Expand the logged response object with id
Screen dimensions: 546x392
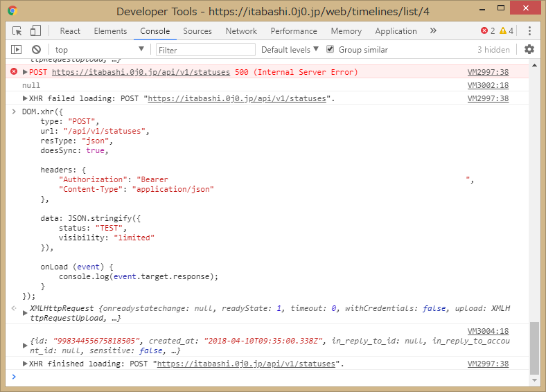point(26,342)
